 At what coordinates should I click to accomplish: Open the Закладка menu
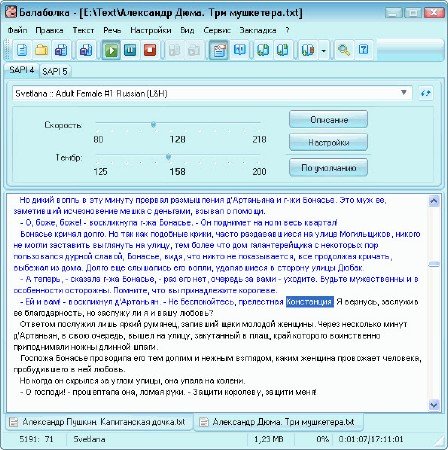[258, 30]
